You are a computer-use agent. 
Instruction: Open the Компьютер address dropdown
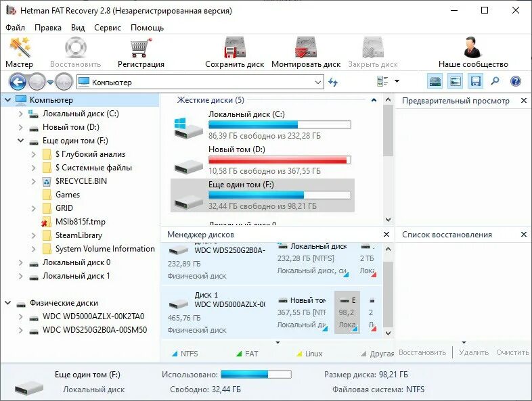pyautogui.click(x=317, y=82)
